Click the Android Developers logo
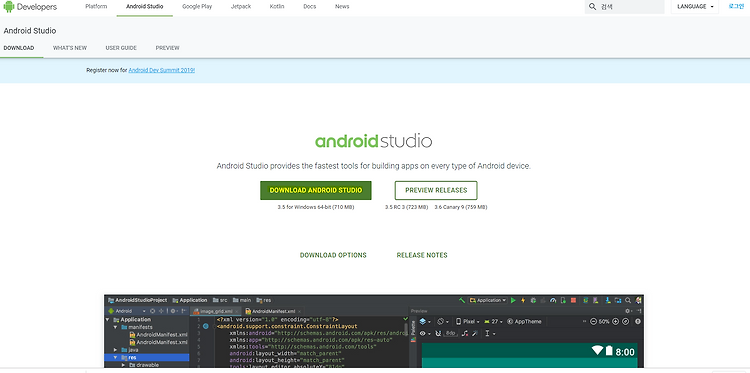This screenshot has width=750, height=373. pos(30,7)
